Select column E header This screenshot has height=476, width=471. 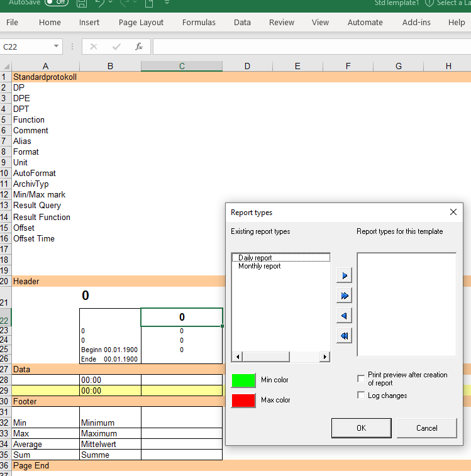point(297,66)
